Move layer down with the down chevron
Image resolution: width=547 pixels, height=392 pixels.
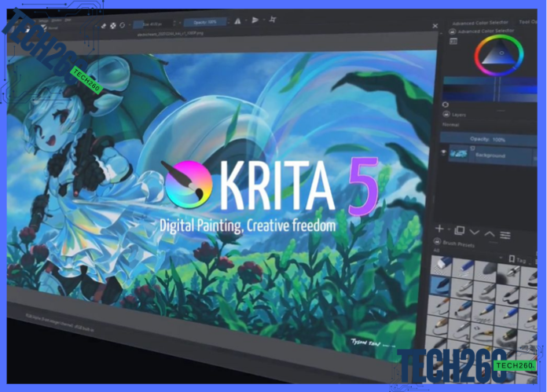coord(474,233)
